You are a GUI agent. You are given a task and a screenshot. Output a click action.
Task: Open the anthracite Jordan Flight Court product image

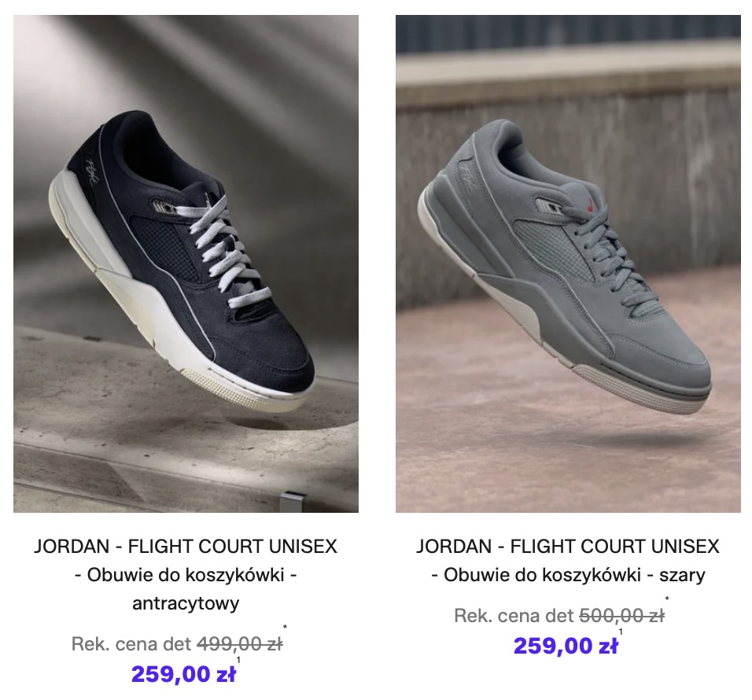click(x=186, y=263)
